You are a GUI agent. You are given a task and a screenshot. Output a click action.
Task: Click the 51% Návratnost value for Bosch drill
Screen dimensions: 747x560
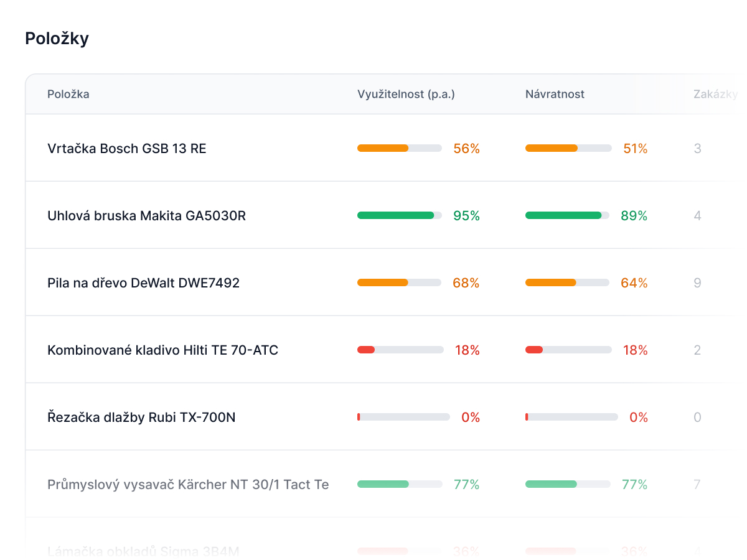pyautogui.click(x=636, y=149)
